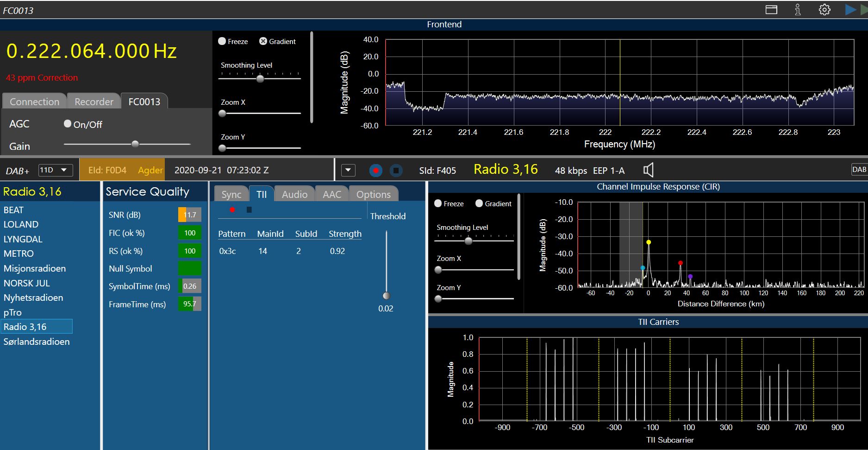Open the 11D channel dropdown
The height and width of the screenshot is (450, 868).
coord(55,170)
